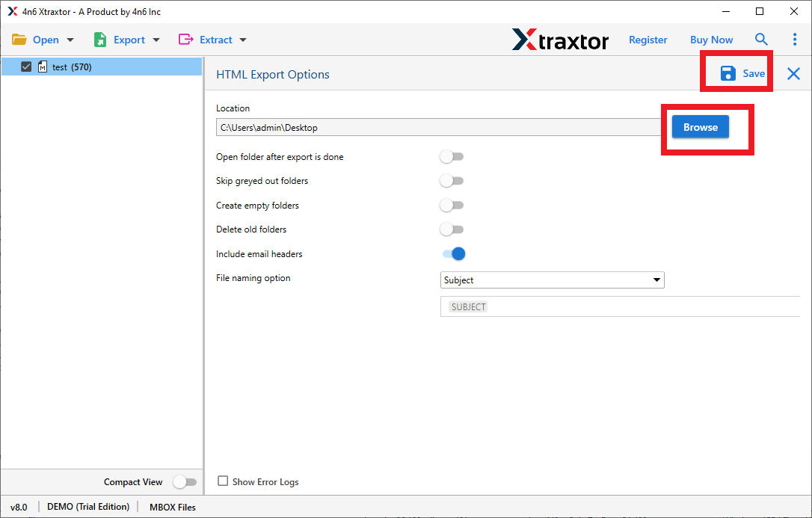The image size is (812, 518).
Task: Enable the Open folder after export is done toggle
Action: click(x=452, y=156)
